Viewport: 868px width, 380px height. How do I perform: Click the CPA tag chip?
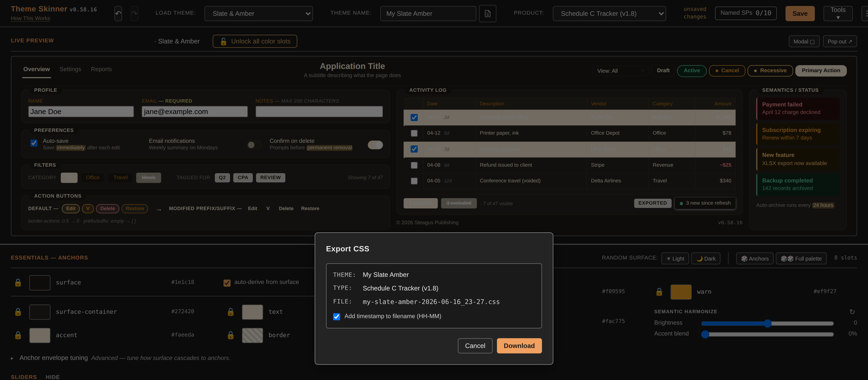242,178
